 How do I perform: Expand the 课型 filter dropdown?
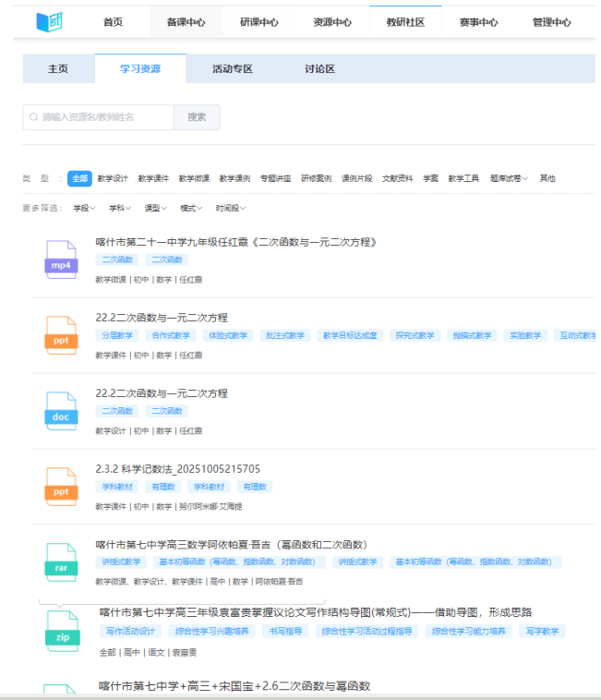(156, 208)
